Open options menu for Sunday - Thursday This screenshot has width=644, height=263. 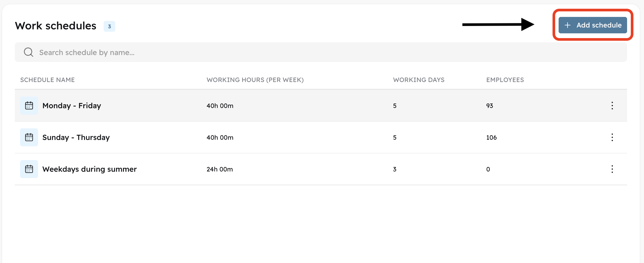pyautogui.click(x=612, y=137)
